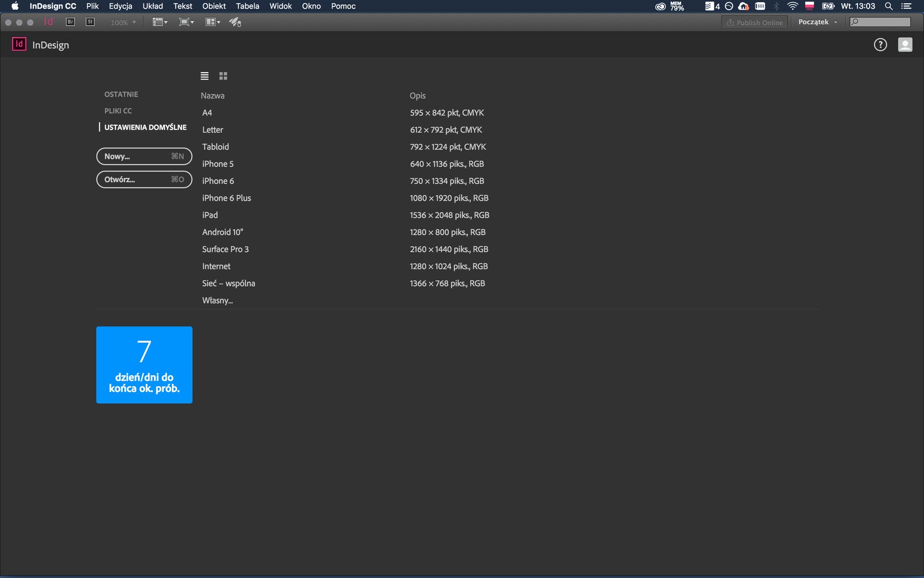The width and height of the screenshot is (924, 578).
Task: Open Help via the question mark icon
Action: (880, 45)
